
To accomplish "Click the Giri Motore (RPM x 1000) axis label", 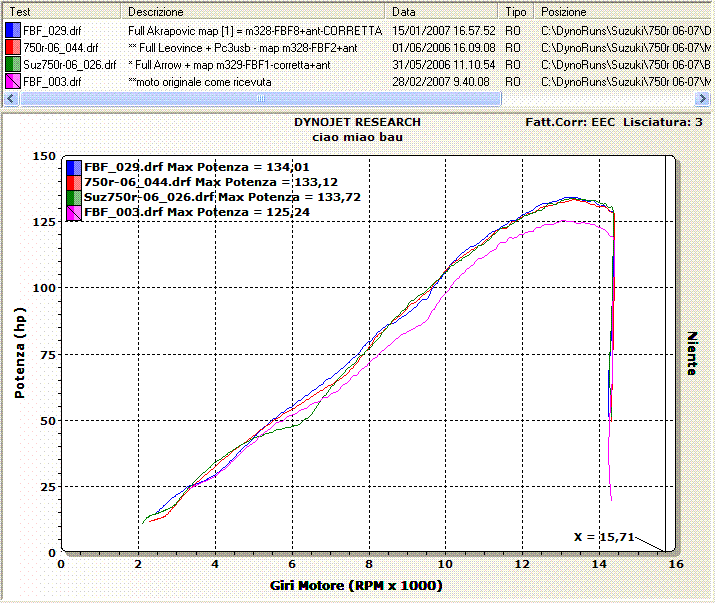I will [355, 586].
